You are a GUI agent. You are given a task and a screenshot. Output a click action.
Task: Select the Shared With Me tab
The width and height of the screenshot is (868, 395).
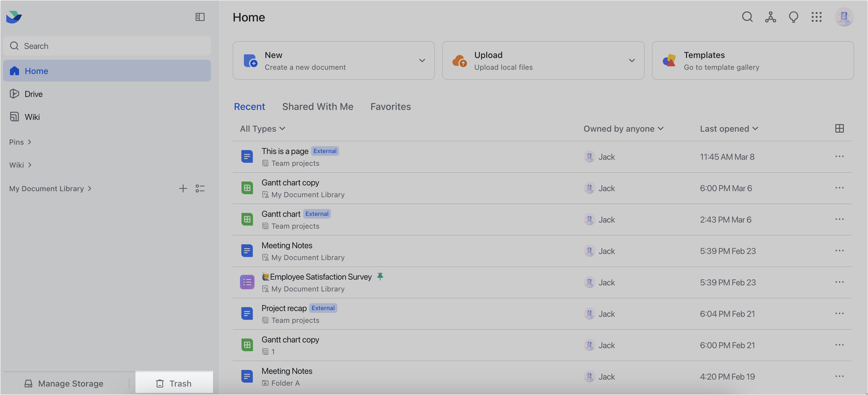click(x=318, y=107)
